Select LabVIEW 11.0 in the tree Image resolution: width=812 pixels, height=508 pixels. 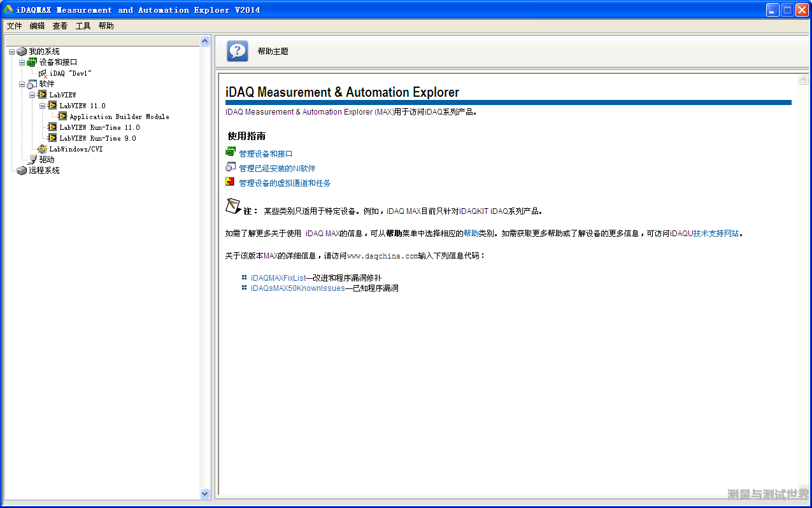pos(82,106)
